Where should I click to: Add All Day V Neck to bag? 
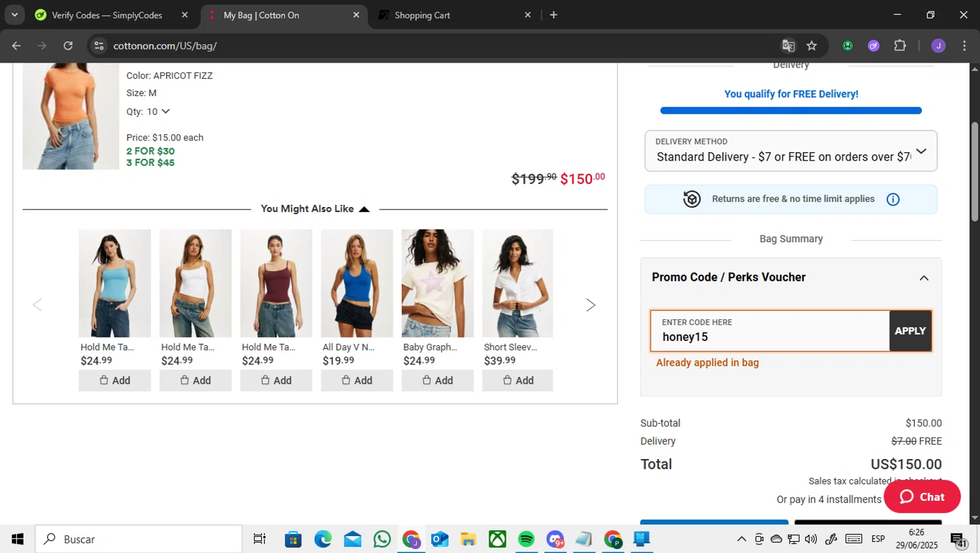coord(357,381)
